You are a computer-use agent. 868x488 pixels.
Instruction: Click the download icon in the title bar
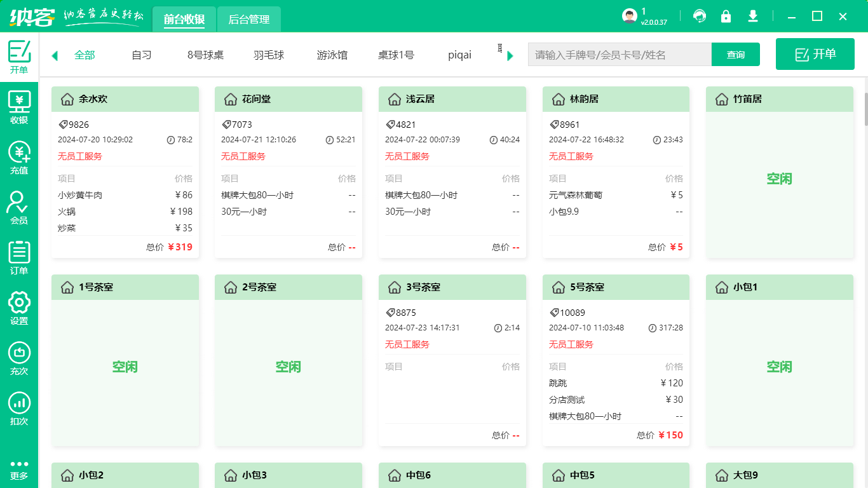[x=753, y=16]
